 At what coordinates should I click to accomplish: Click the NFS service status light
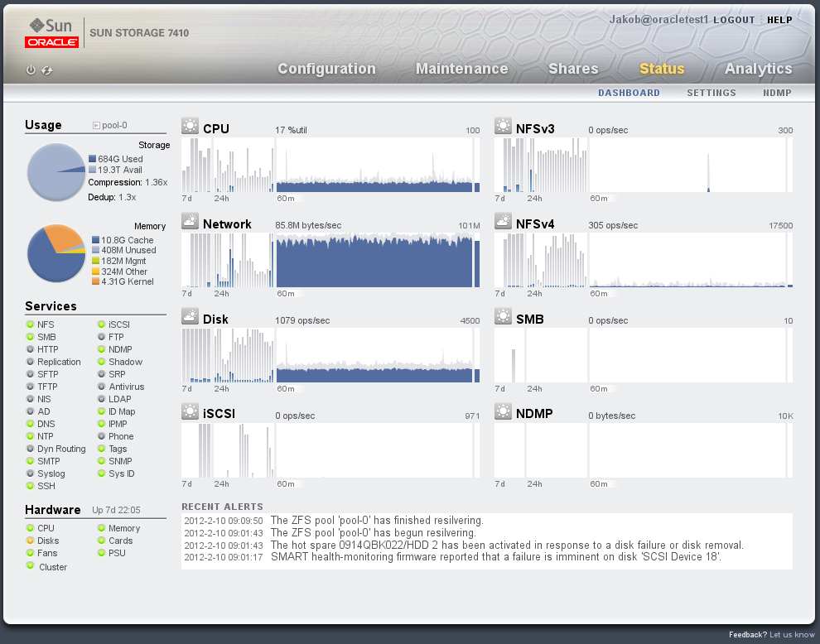31,324
